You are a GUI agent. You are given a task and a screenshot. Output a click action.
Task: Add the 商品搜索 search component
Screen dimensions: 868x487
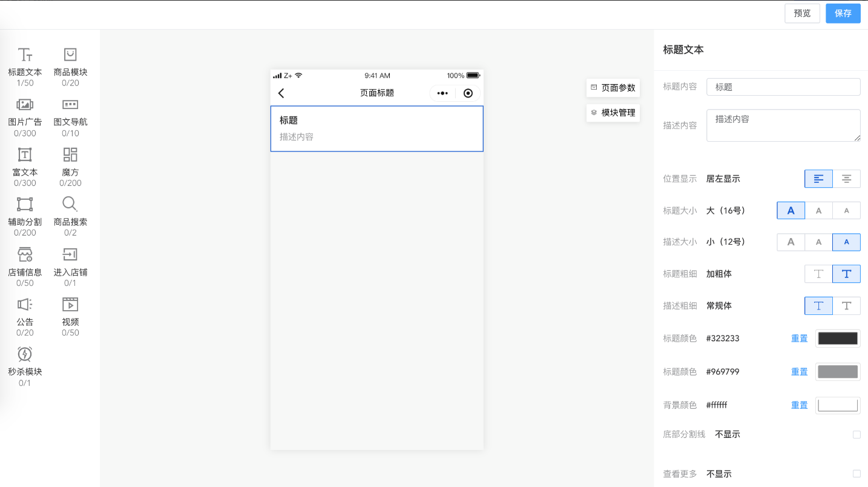[x=70, y=216]
